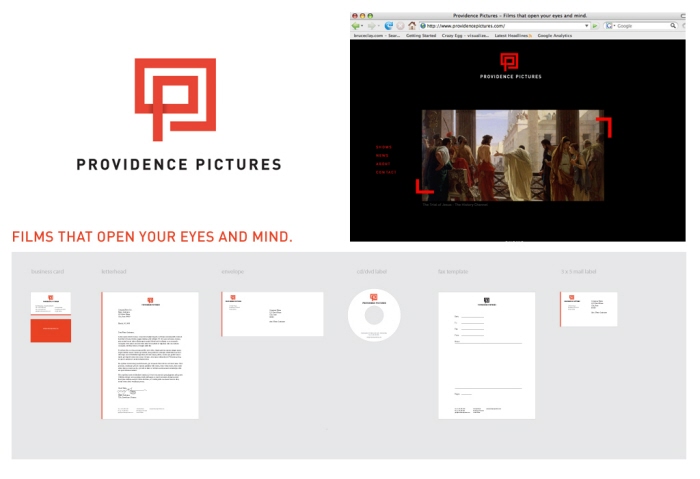This screenshot has height=479, width=700.
Task: Expand the address bar history dropdown
Action: [587, 26]
